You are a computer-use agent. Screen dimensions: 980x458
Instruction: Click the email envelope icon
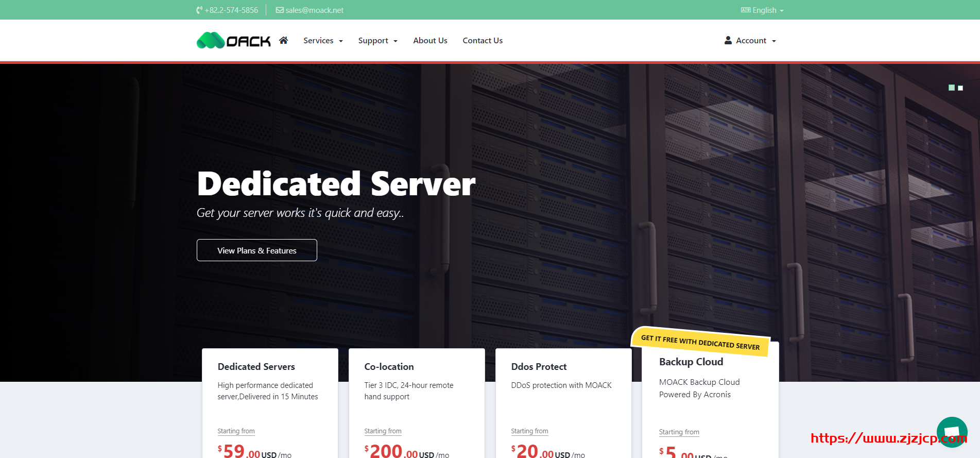click(280, 10)
